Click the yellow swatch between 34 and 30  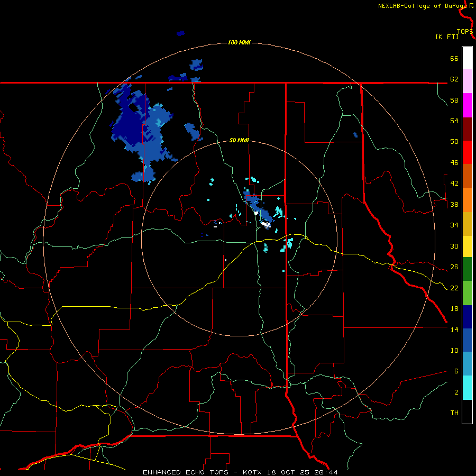(467, 246)
